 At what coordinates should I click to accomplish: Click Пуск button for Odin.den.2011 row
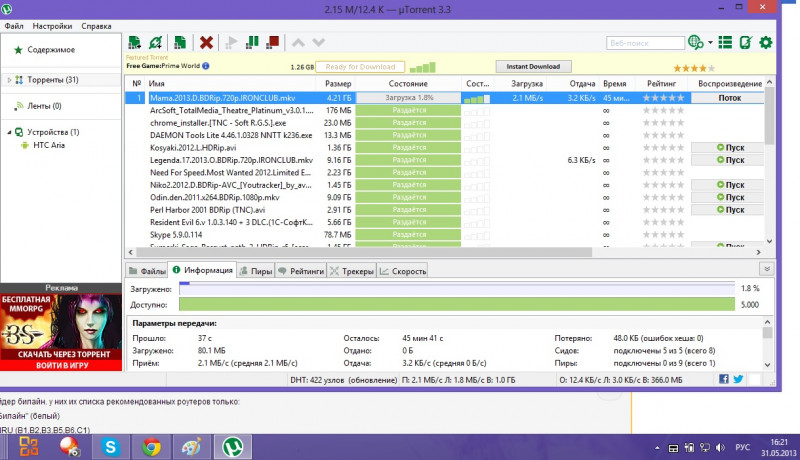point(729,197)
